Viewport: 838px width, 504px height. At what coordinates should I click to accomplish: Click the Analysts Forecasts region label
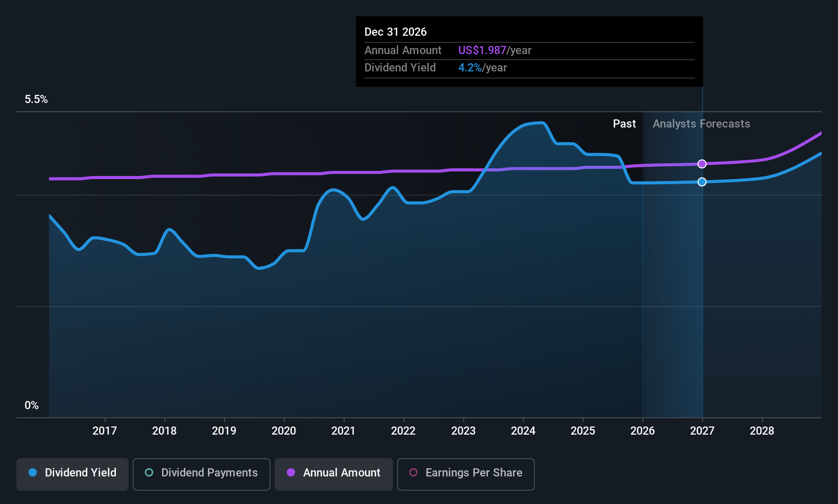coord(701,124)
